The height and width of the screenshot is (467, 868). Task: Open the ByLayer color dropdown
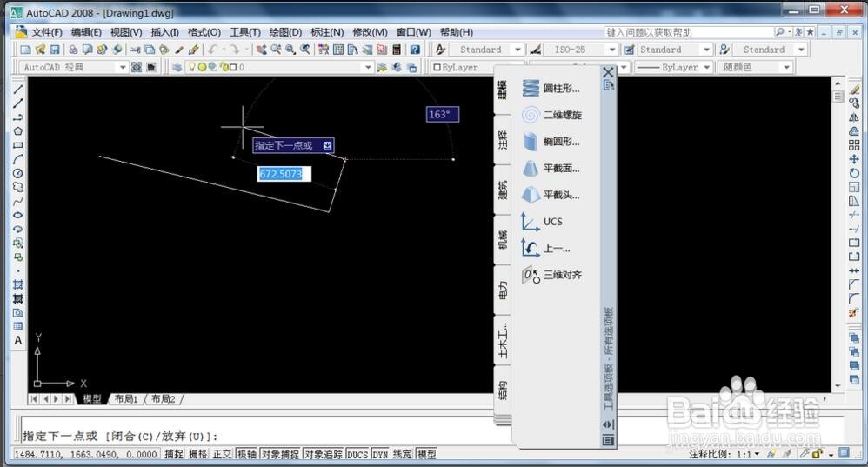point(462,68)
